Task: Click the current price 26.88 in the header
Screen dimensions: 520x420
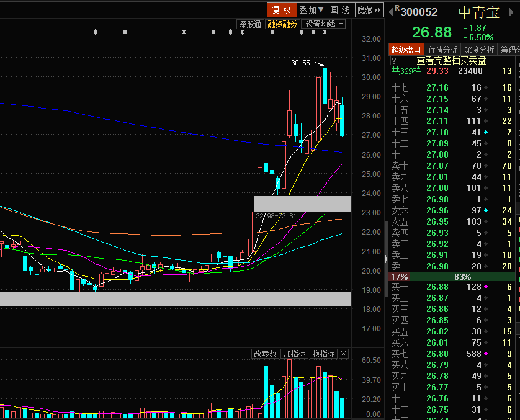Action: [x=432, y=32]
